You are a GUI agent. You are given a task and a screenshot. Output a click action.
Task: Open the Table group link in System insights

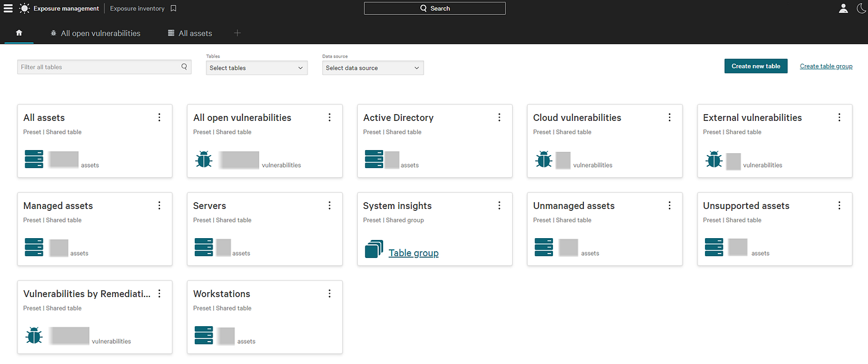coord(414,253)
